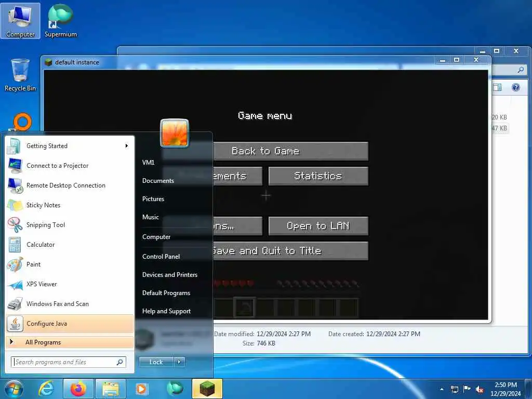Open Devices and Printers
The width and height of the screenshot is (532, 399).
pyautogui.click(x=170, y=275)
